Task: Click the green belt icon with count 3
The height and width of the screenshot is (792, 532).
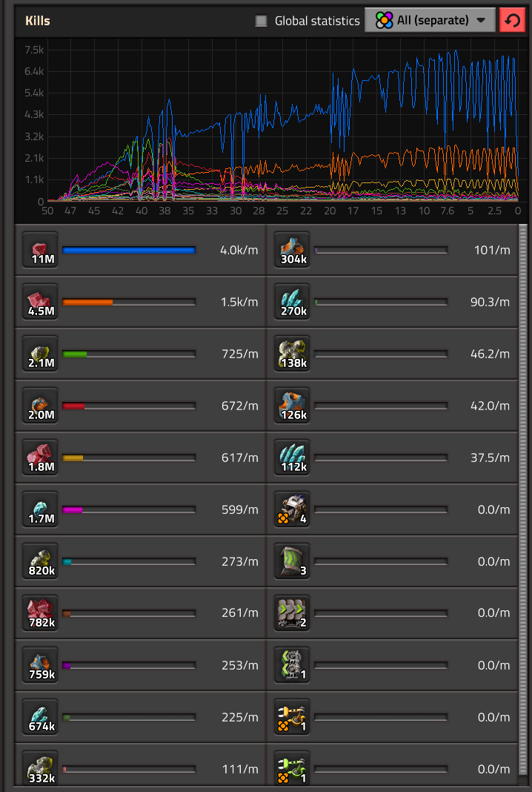Action: click(x=293, y=561)
